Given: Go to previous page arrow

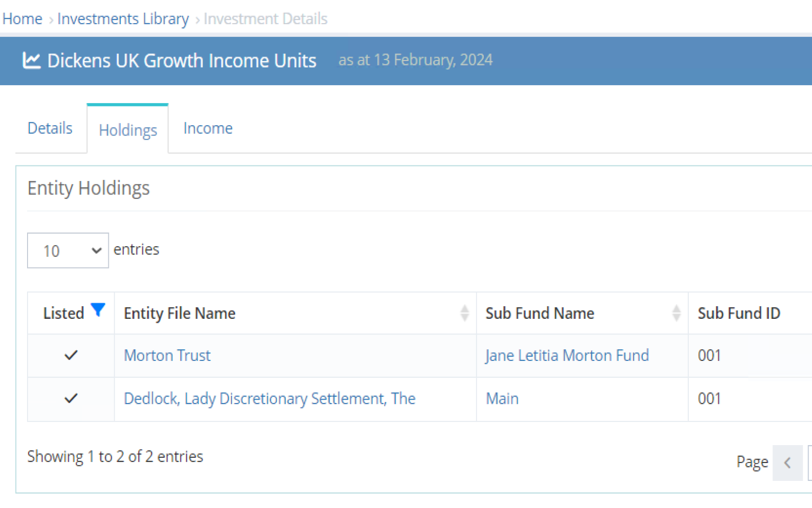Looking at the screenshot, I should pos(787,463).
